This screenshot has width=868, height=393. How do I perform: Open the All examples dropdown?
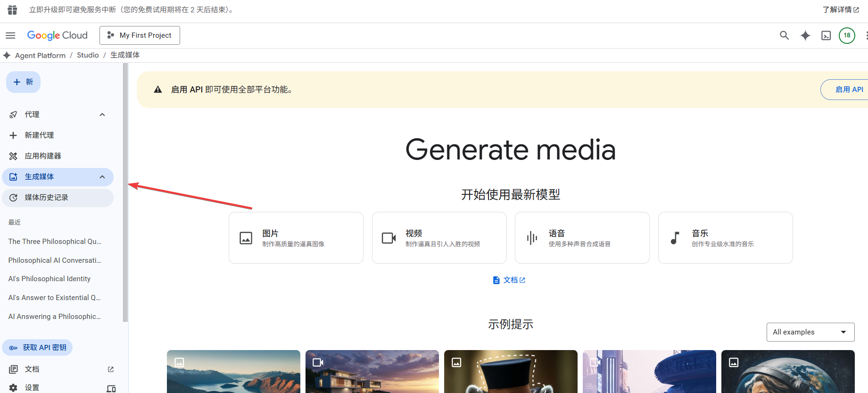[810, 332]
